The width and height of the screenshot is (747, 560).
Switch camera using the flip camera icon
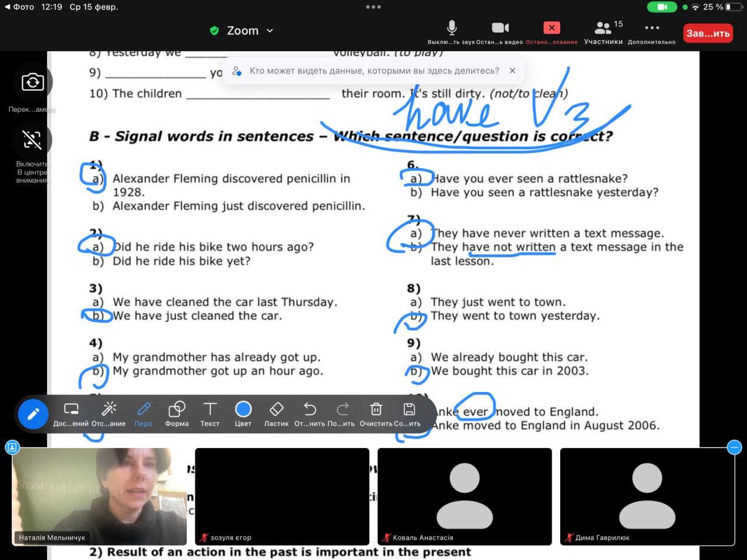pyautogui.click(x=33, y=82)
